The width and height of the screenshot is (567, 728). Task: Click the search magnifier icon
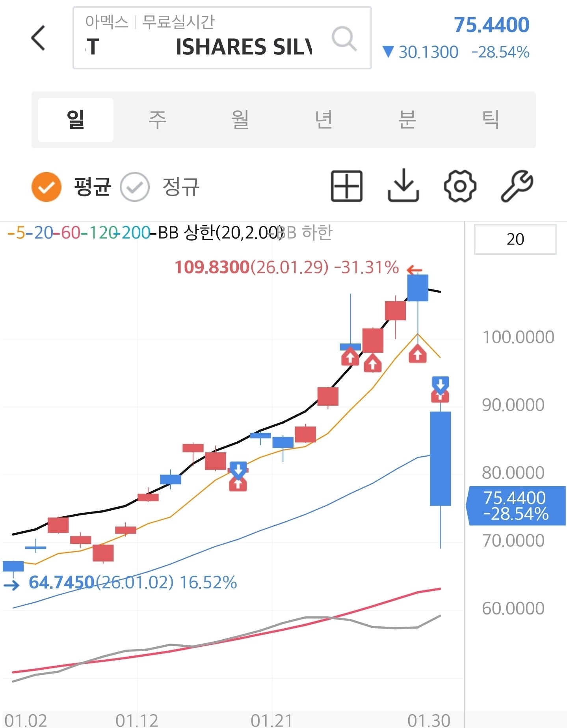pyautogui.click(x=344, y=38)
